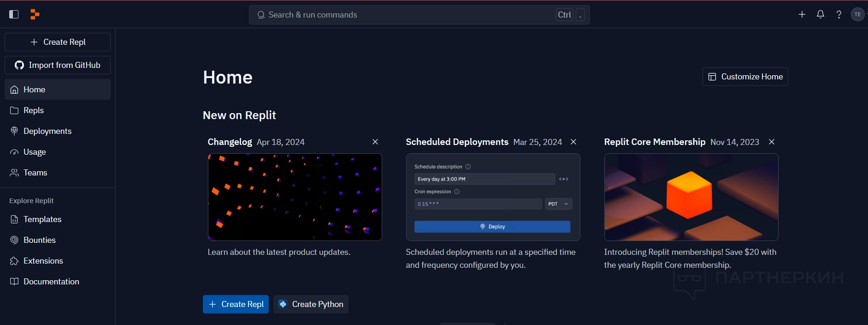The width and height of the screenshot is (868, 325).
Task: Select Import from GitHub
Action: 58,65
